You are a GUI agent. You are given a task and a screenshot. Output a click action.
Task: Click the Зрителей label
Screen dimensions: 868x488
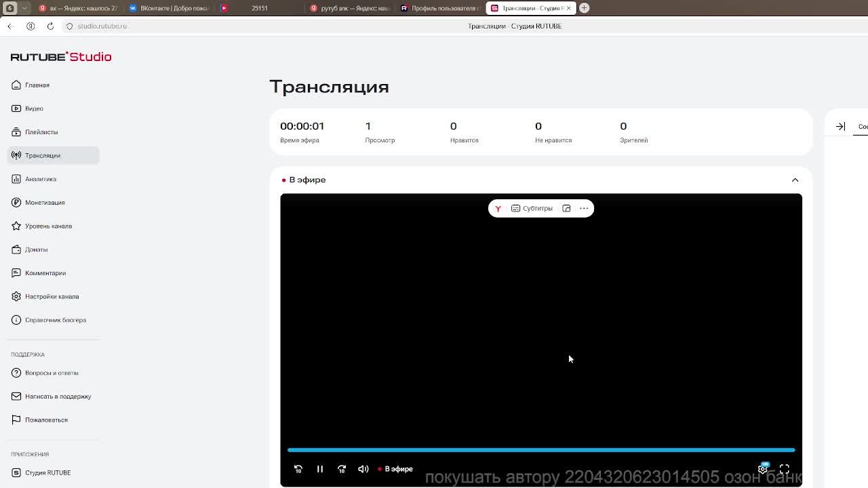pos(634,140)
